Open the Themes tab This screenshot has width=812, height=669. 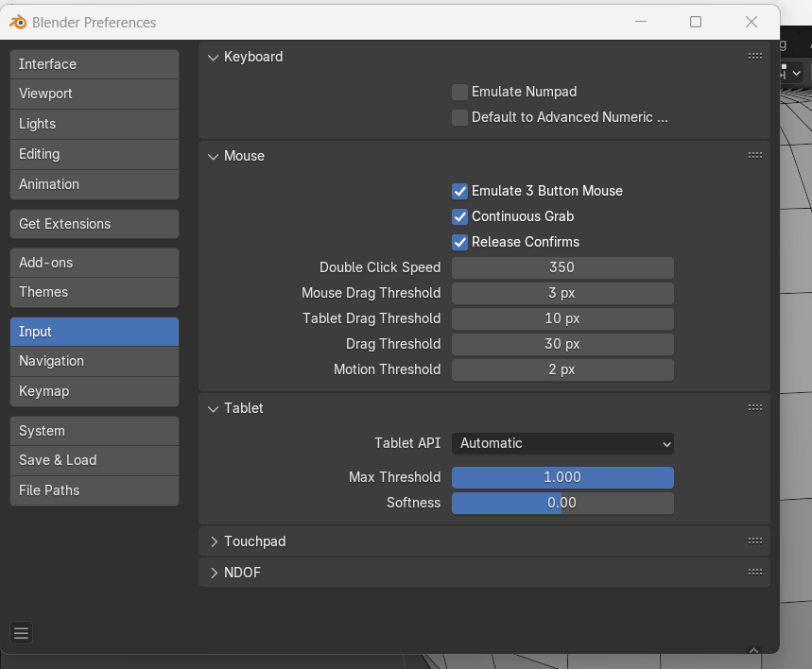pos(95,292)
